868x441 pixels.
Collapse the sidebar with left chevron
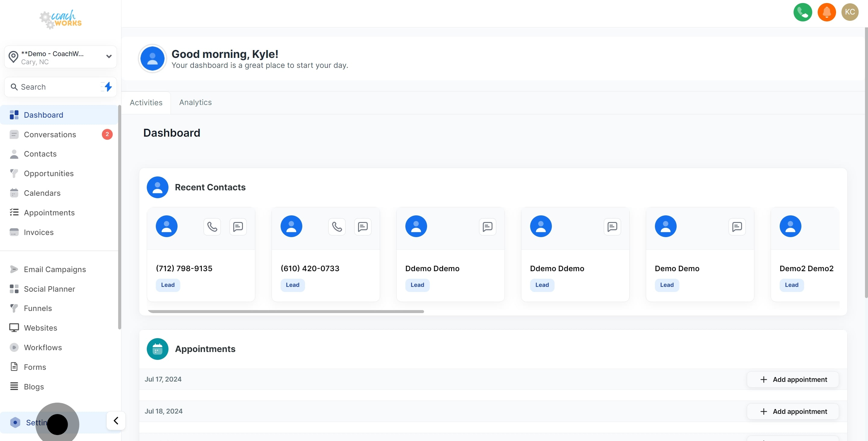pyautogui.click(x=116, y=420)
